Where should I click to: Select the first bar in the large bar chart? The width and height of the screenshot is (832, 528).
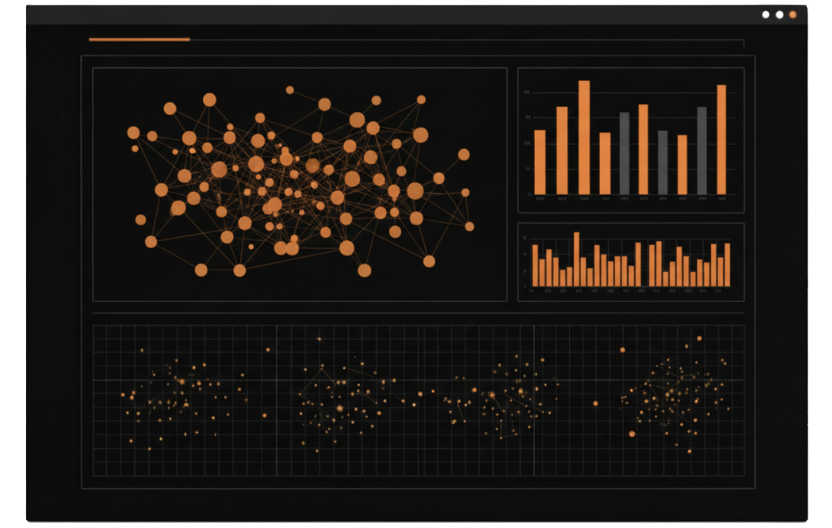click(x=540, y=162)
